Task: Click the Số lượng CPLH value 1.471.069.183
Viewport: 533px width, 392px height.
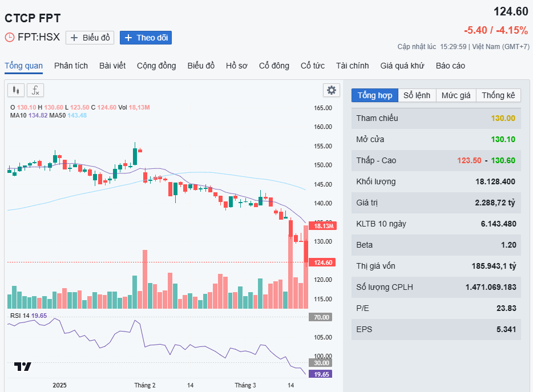Action: tap(491, 287)
